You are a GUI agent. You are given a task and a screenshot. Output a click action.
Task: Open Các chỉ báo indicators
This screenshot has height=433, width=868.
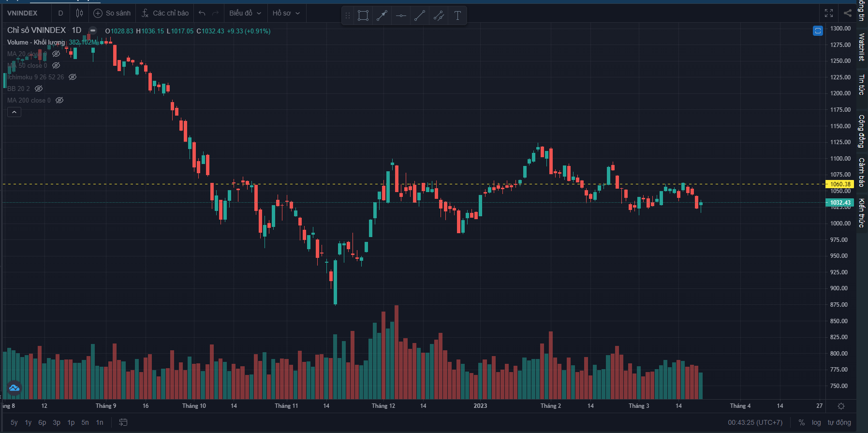[165, 13]
